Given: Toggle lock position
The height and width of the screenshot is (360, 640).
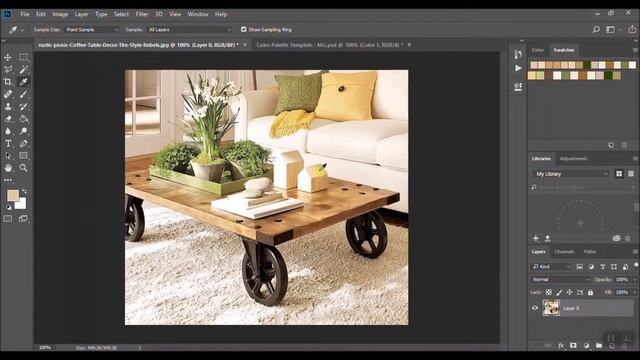Looking at the screenshot, I should point(569,292).
